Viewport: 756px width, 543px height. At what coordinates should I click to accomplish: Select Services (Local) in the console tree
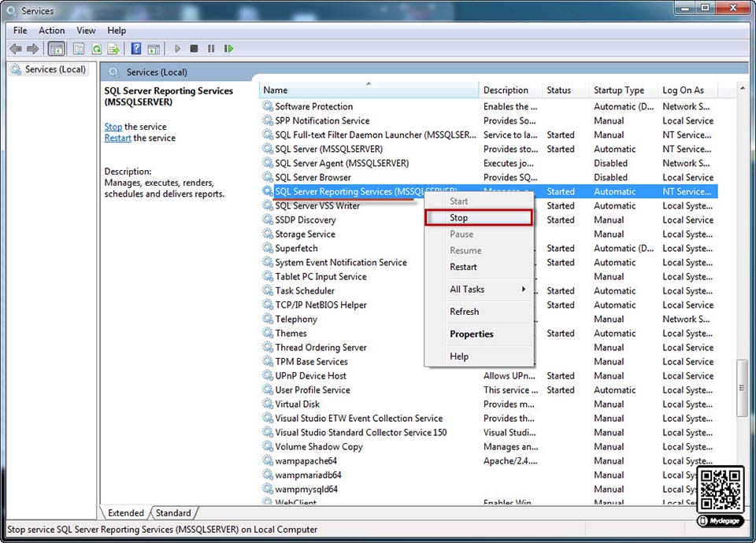pos(50,69)
